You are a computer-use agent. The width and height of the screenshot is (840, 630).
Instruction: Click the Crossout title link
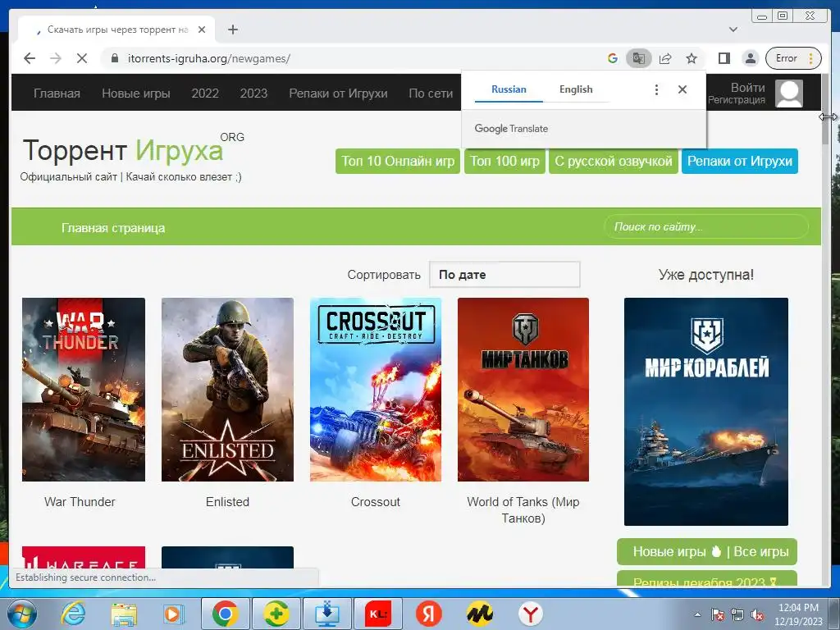pos(376,502)
